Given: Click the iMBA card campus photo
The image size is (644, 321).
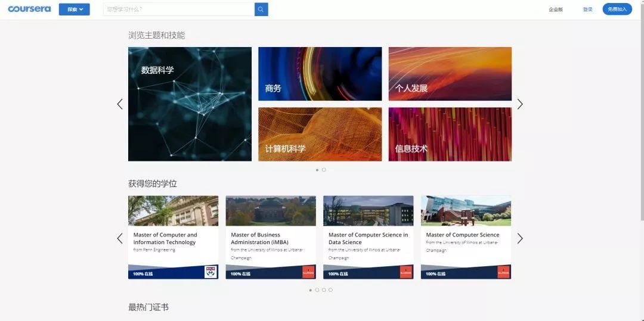Looking at the screenshot, I should (x=271, y=211).
